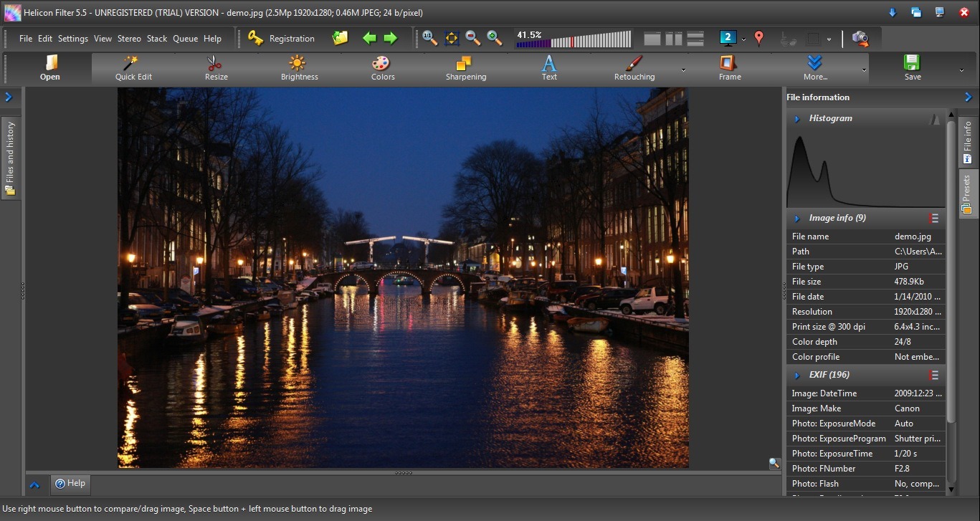Click the More... filters button
This screenshot has height=521, width=980.
pyautogui.click(x=814, y=68)
